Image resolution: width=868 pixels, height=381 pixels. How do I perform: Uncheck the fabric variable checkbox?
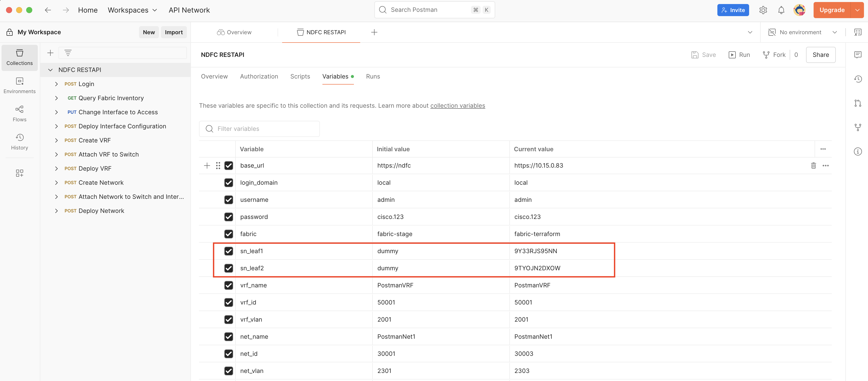(228, 234)
